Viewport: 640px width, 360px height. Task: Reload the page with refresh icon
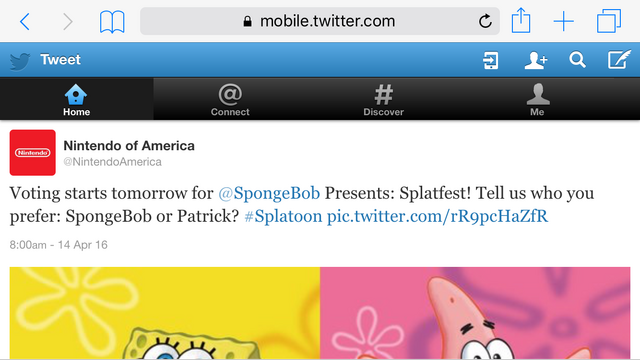(485, 21)
